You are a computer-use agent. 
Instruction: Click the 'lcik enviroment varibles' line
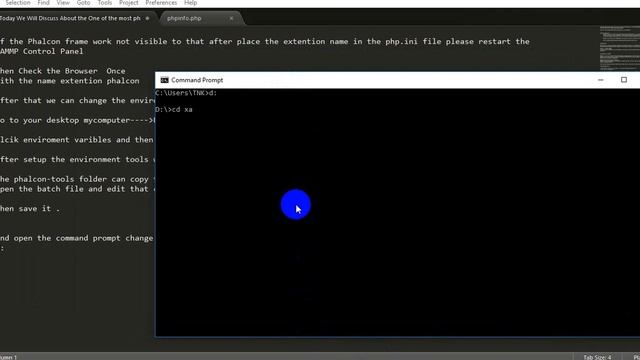[77, 140]
